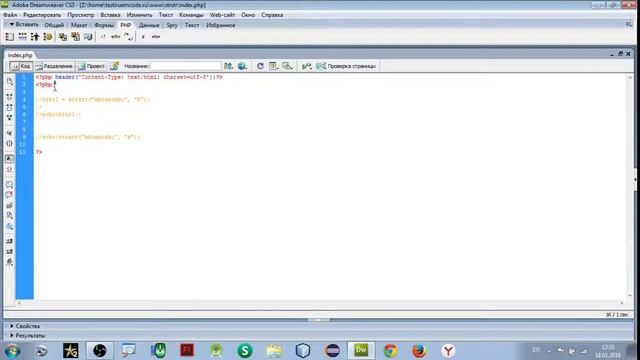The width and height of the screenshot is (640, 360).
Task: Click horizontal scrollbar right arrow
Action: (622, 303)
